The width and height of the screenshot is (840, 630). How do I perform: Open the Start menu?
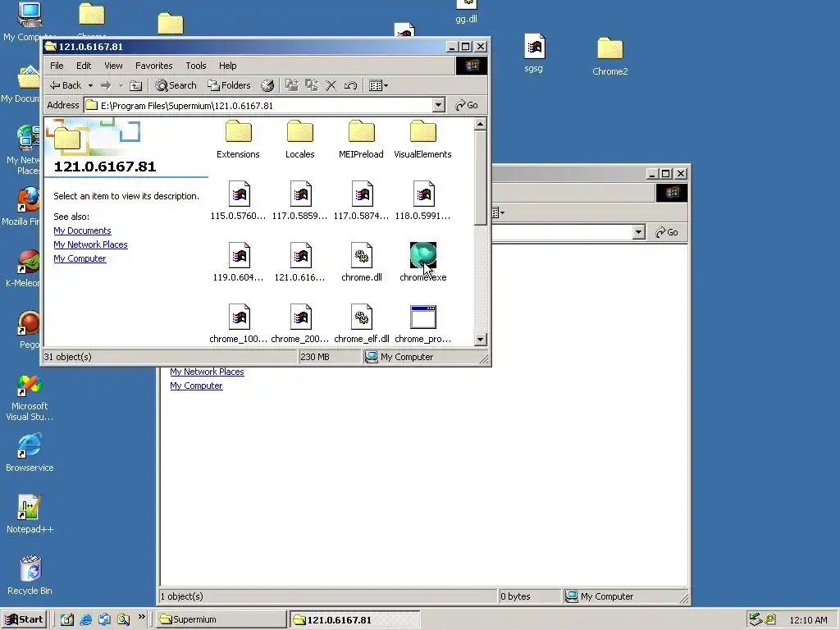(x=24, y=619)
